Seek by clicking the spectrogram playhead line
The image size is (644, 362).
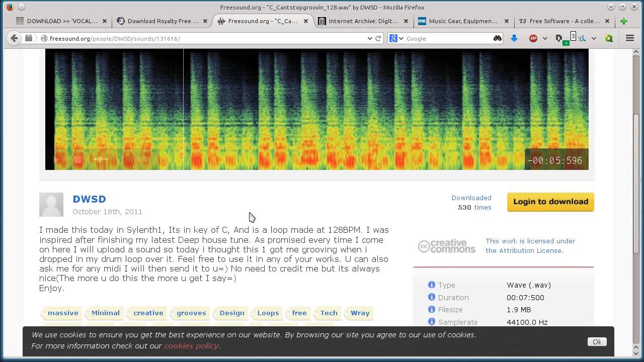tap(183, 109)
